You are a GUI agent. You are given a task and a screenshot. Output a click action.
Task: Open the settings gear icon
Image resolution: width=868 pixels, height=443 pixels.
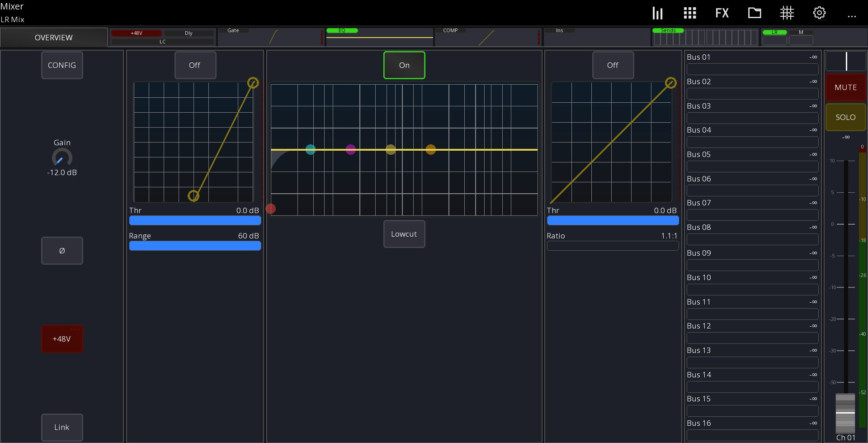pos(819,13)
